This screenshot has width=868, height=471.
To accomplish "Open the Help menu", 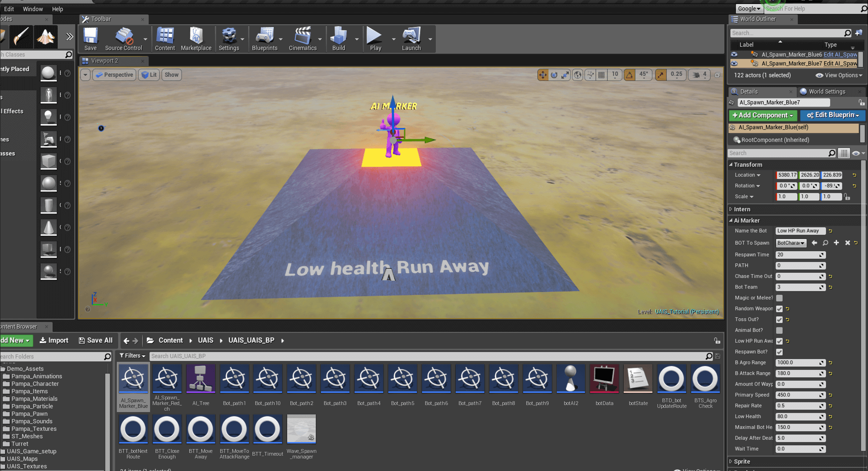I will click(57, 9).
